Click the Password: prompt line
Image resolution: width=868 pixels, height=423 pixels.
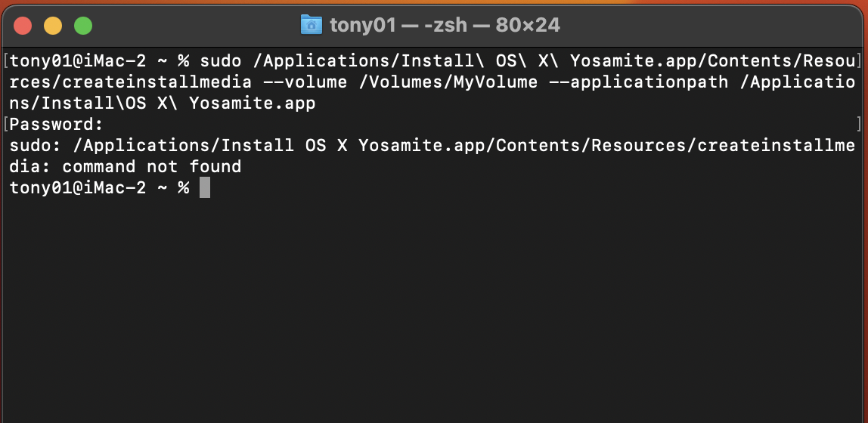57,125
